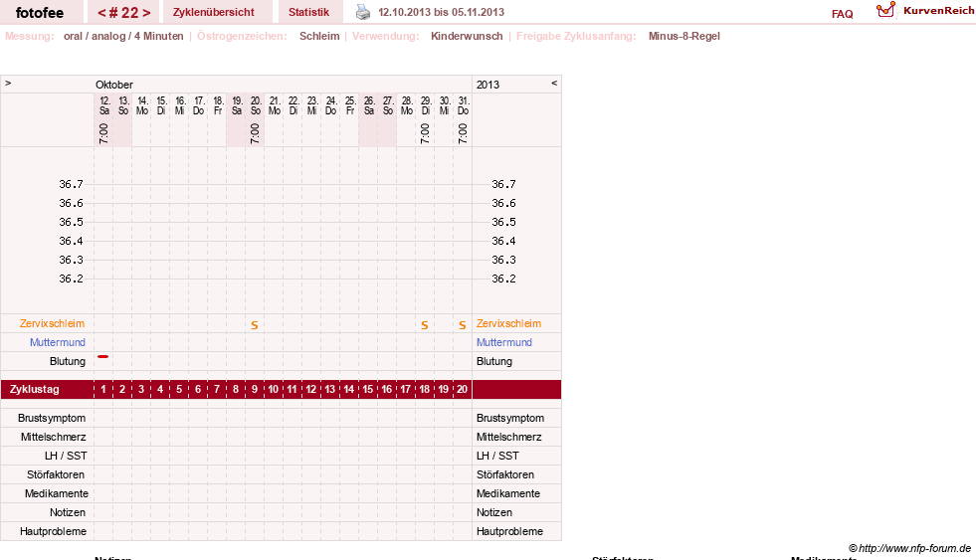976x560 pixels.
Task: Click the left 36.7 temperature label
Action: coord(71,184)
